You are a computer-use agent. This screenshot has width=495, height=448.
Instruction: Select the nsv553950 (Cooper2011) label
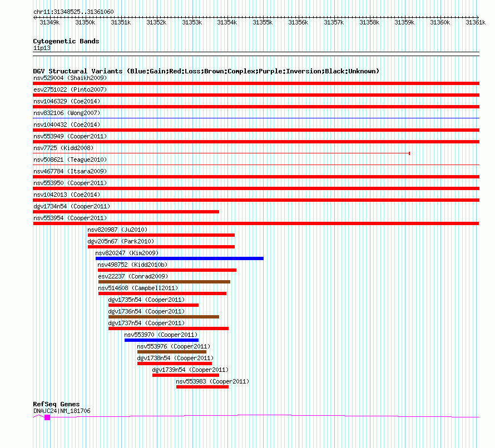(x=70, y=183)
